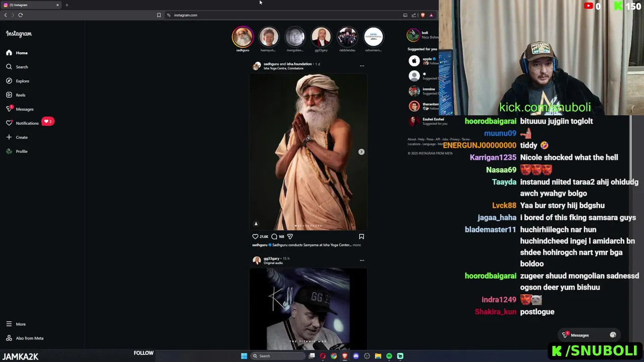Screen dimensions: 644x362
Task: Click the About footer link
Action: 412,139
